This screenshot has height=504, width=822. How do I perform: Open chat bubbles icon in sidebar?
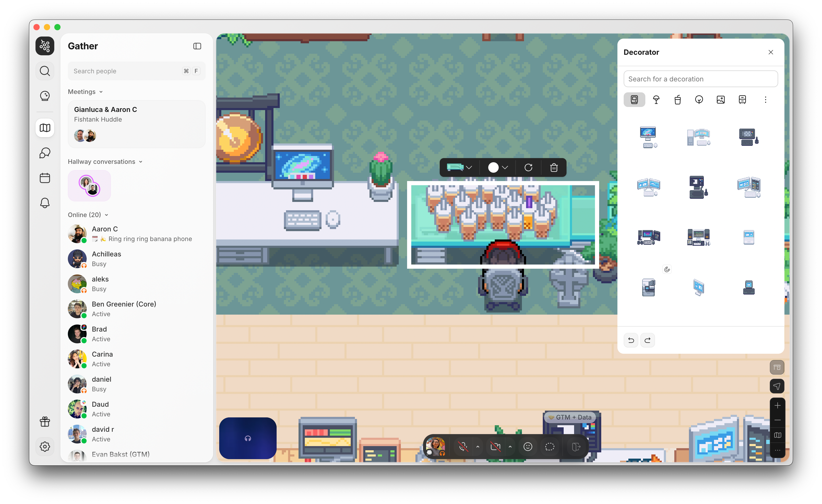click(45, 153)
